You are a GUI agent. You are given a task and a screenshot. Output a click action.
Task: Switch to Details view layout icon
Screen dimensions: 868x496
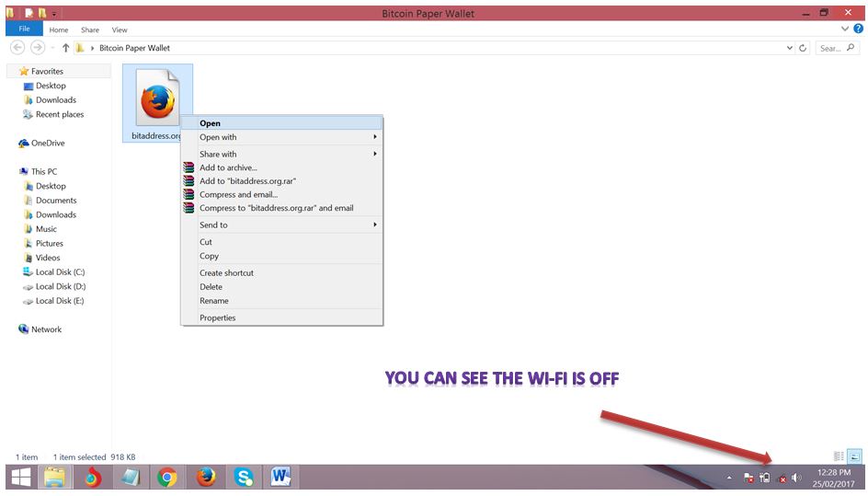point(839,456)
